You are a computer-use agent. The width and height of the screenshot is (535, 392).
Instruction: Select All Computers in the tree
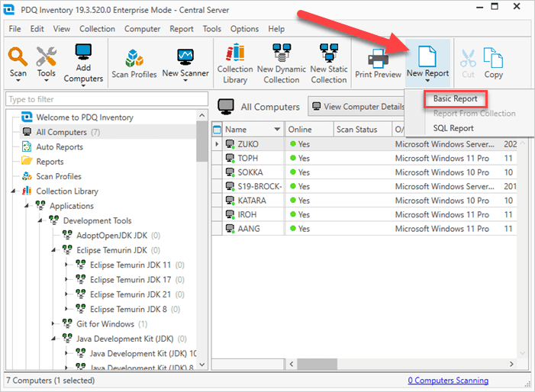pos(61,132)
